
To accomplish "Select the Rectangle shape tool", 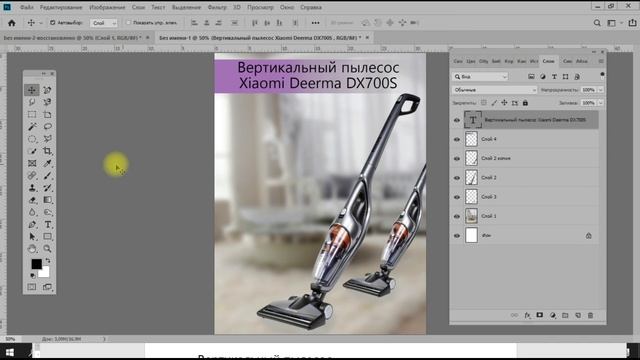I will (x=47, y=236).
